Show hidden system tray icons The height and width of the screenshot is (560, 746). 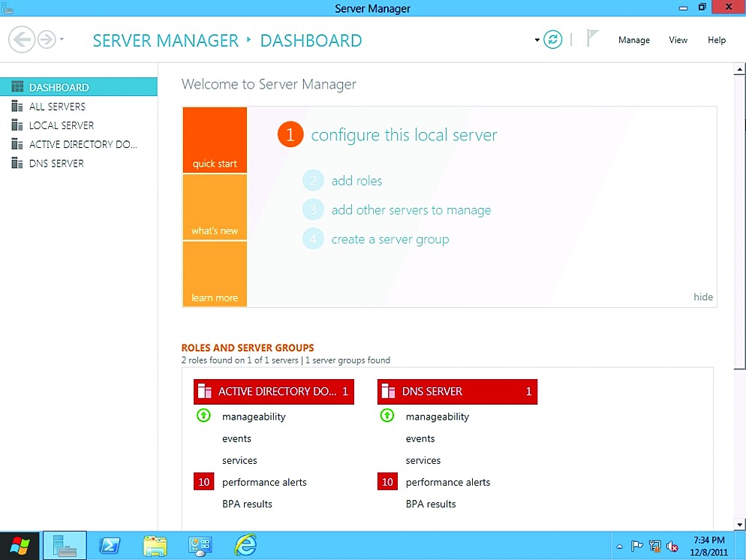coord(619,546)
